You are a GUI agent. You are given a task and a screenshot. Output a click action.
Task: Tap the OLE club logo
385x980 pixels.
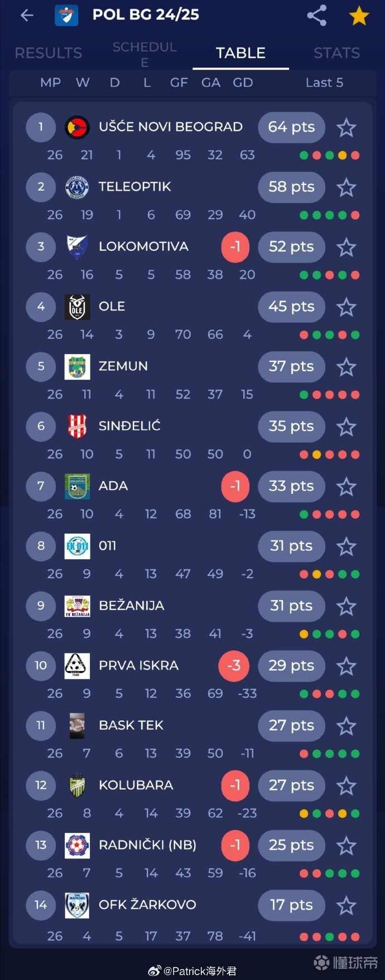pos(77,307)
